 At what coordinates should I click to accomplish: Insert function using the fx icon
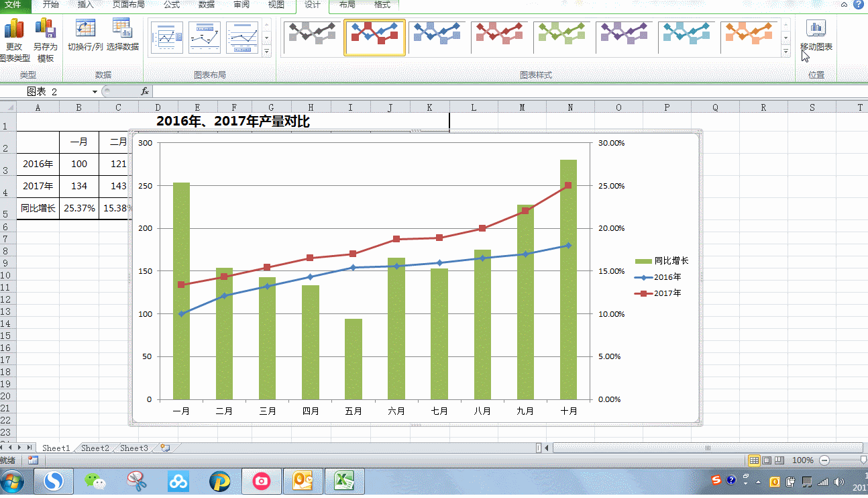click(145, 91)
